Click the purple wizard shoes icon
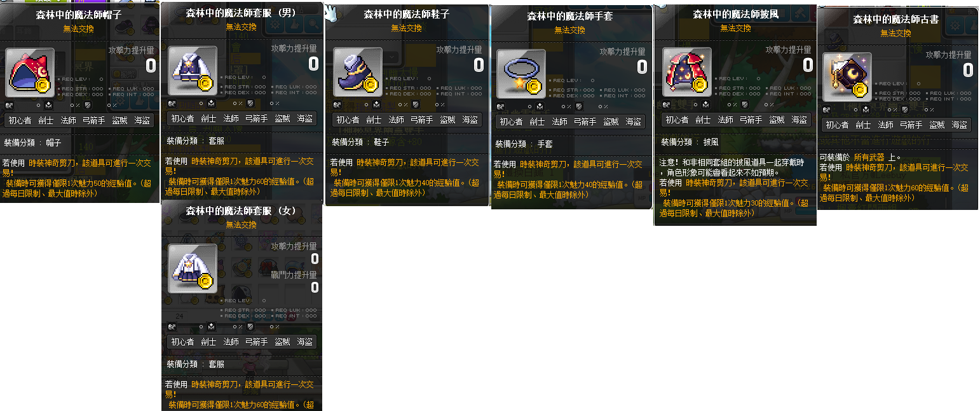This screenshot has height=411, width=980. pos(357,73)
